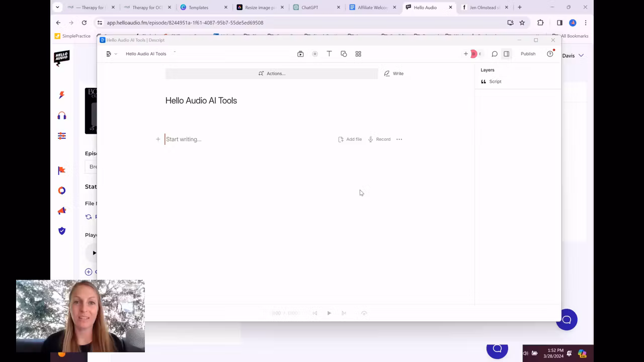Click the Publish button
The width and height of the screenshot is (644, 362).
coord(528,54)
